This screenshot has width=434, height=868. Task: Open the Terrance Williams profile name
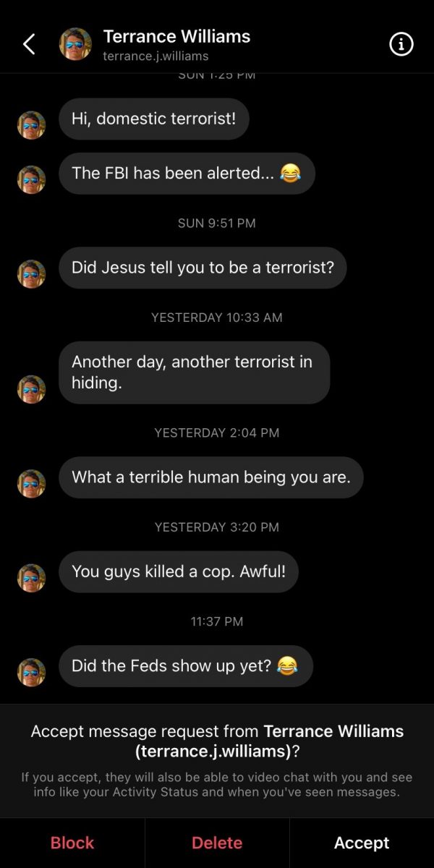[x=176, y=36]
